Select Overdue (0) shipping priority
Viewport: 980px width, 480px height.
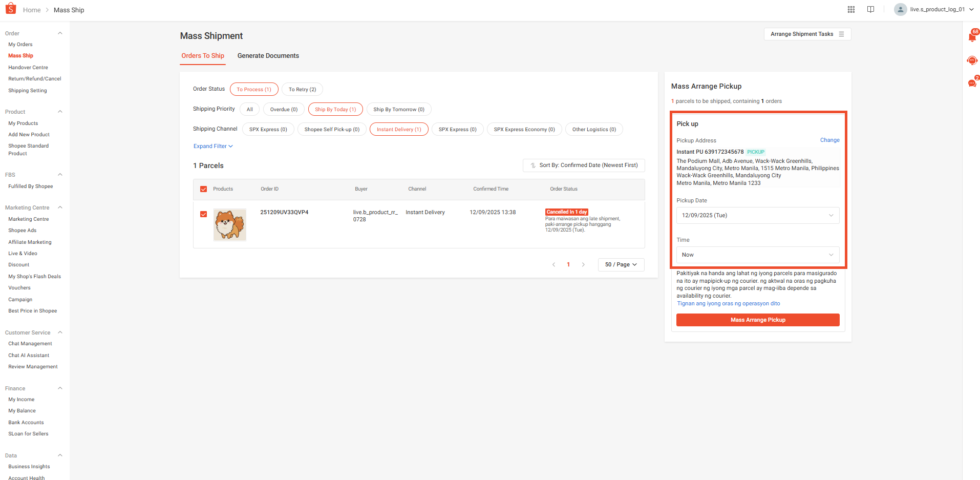[284, 109]
